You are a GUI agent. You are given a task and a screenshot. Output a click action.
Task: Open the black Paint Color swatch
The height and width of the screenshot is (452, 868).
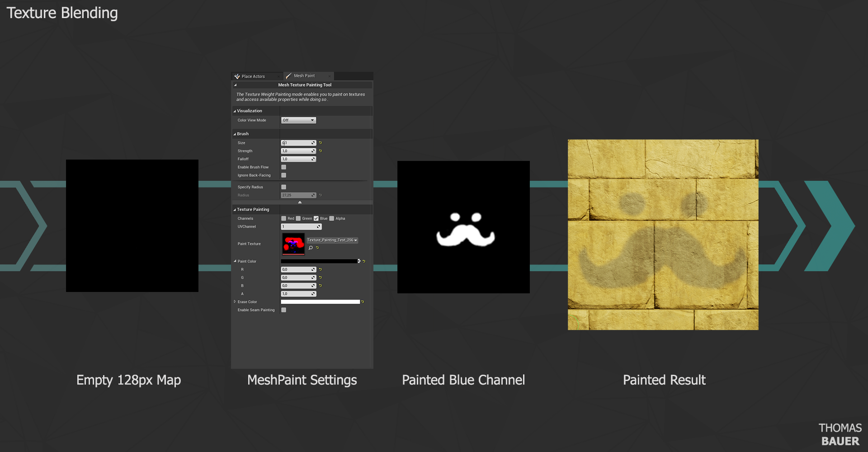[319, 261]
